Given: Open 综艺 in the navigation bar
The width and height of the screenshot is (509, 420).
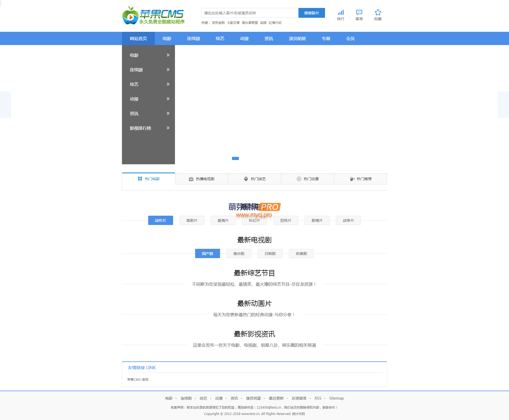Looking at the screenshot, I should coord(220,38).
